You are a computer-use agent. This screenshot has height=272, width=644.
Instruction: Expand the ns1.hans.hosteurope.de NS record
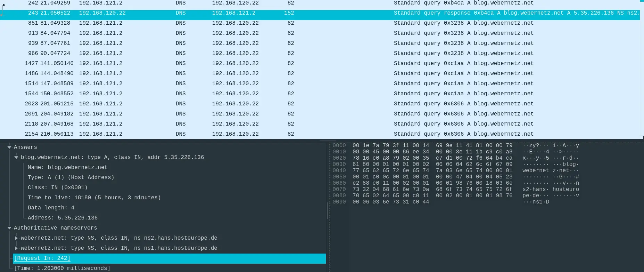coord(16,248)
